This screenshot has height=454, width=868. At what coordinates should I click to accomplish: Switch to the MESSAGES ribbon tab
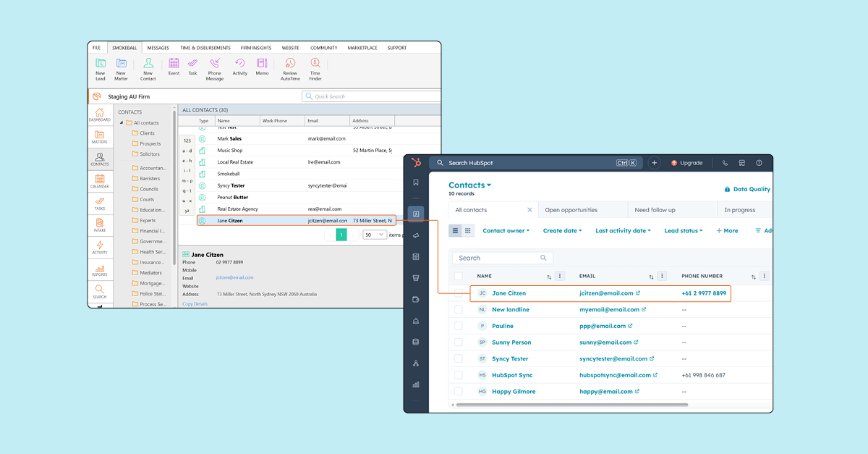158,48
